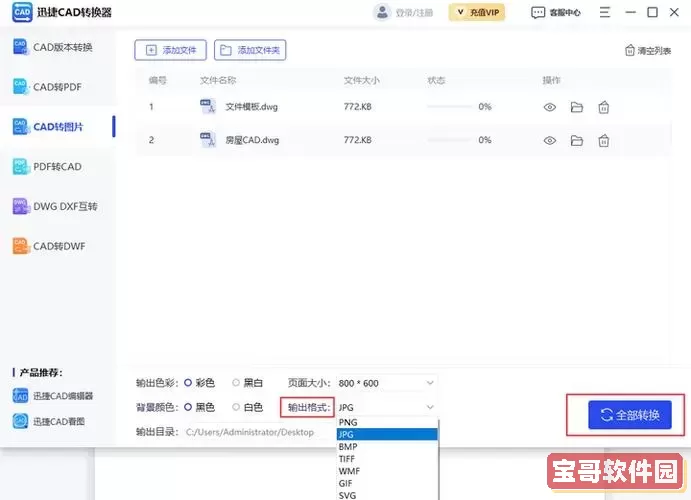Click the 文件大小 column header
Image resolution: width=691 pixels, height=500 pixels.
361,80
